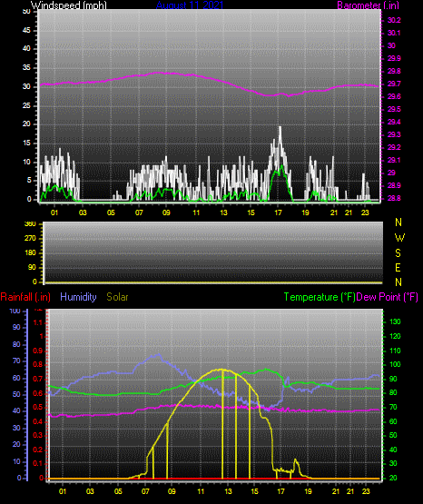Viewport: 423px width, 504px height.
Task: Select the "Temperature (°F)" legend label
Action: 320,297
